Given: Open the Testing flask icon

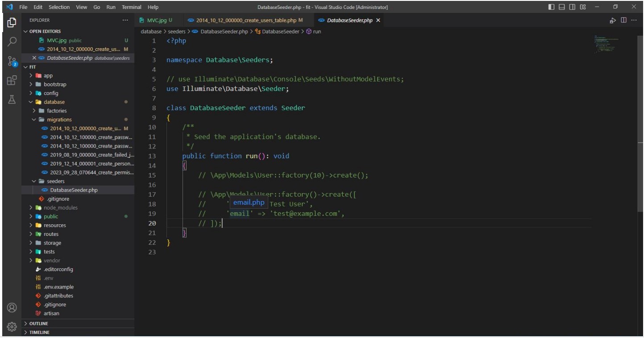Looking at the screenshot, I should 12,100.
